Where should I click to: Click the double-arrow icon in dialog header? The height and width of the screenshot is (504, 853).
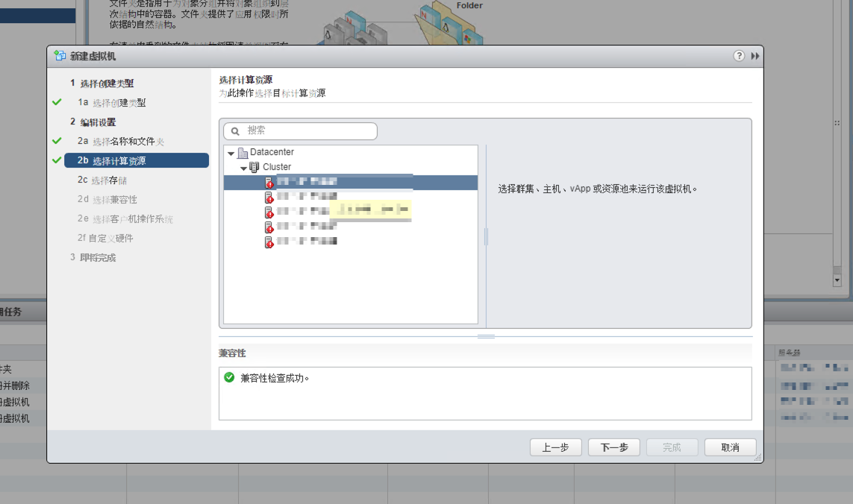(x=754, y=56)
